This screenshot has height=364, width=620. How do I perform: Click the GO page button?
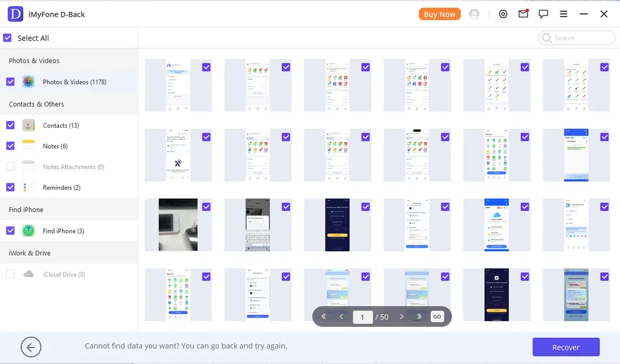pos(437,316)
